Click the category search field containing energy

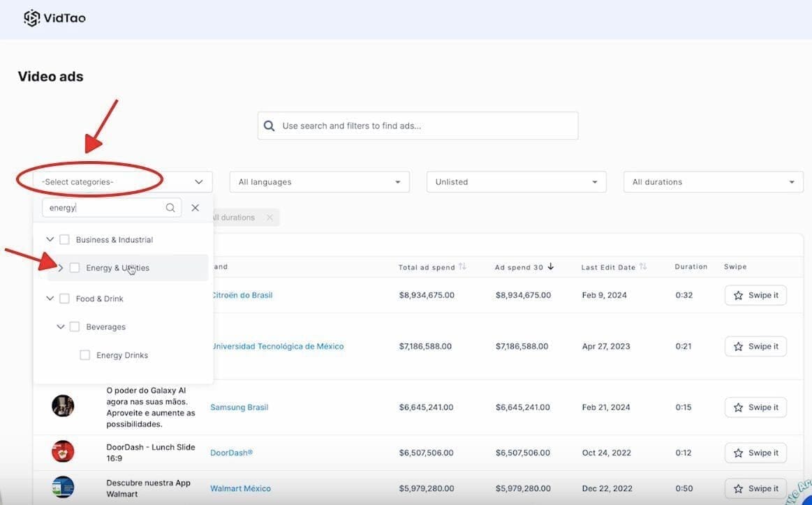[x=105, y=208]
